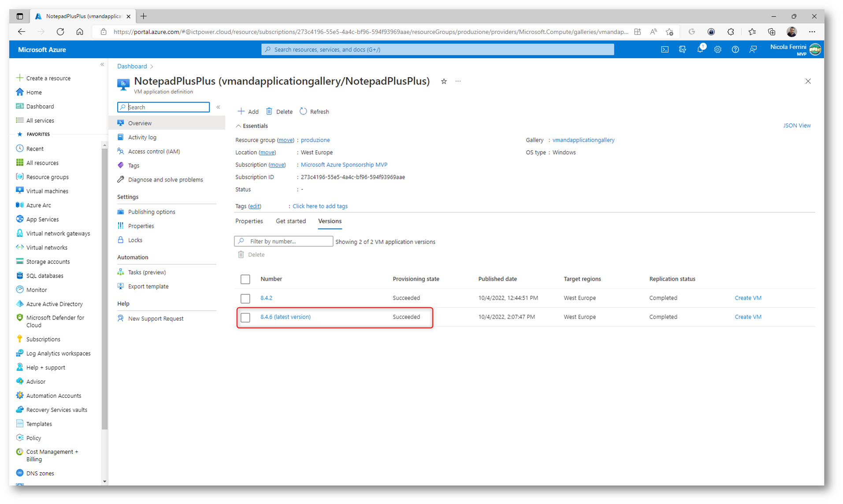Open Access control (IAM) menu item

tap(154, 151)
